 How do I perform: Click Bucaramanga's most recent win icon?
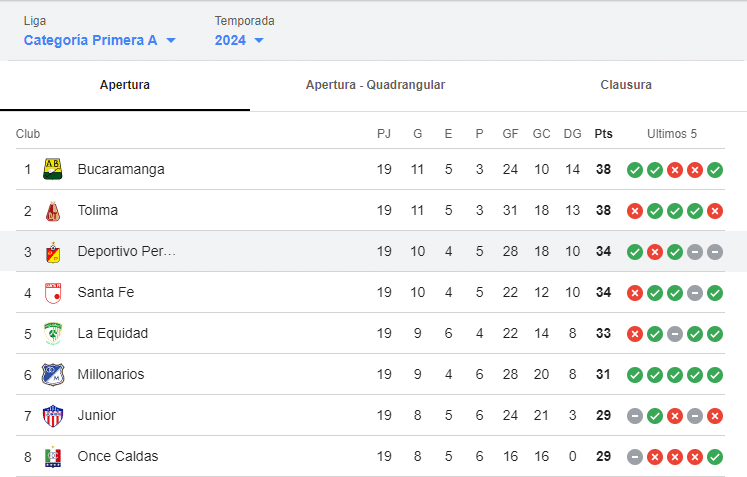click(715, 170)
